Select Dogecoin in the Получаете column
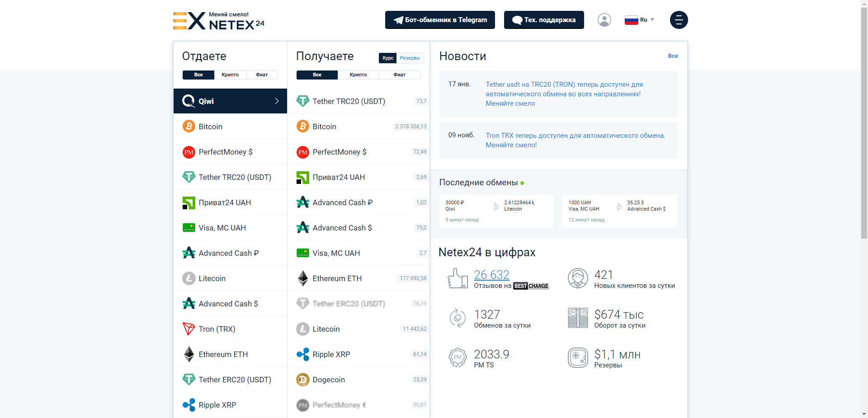This screenshot has height=418, width=868. pyautogui.click(x=329, y=380)
